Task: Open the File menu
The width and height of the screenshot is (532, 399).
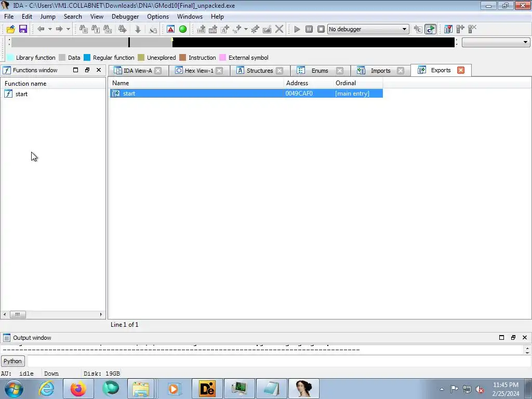Action: click(9, 17)
